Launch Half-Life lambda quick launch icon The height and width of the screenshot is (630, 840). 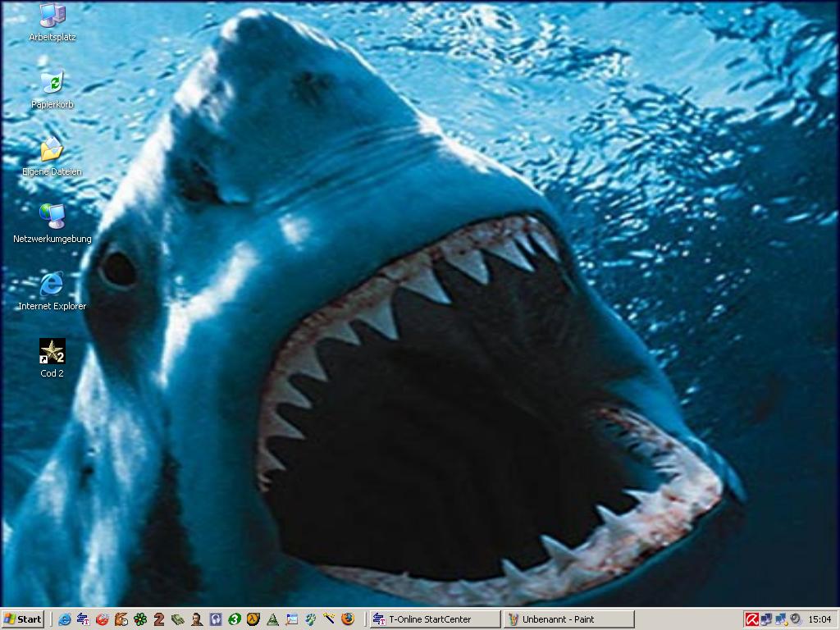[253, 619]
